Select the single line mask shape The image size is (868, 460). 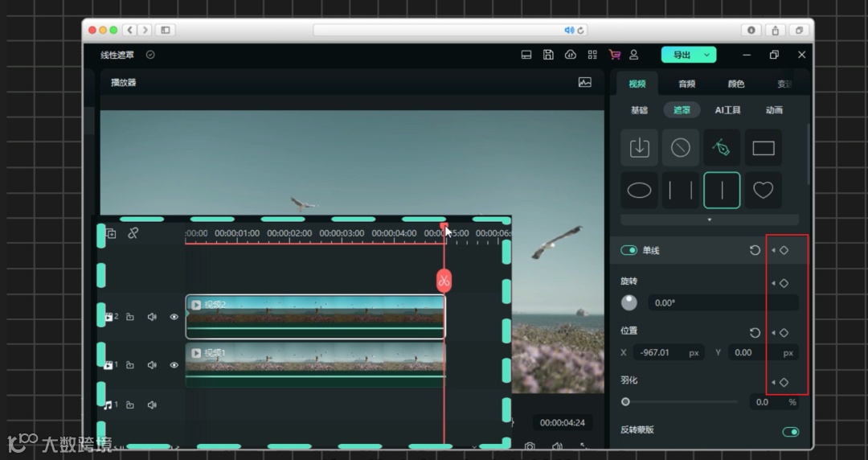722,190
